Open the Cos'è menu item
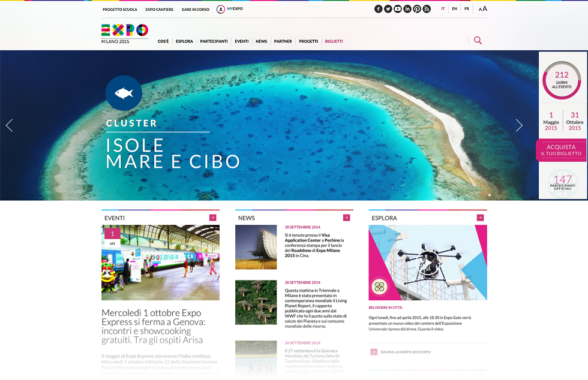588x380 pixels. click(x=163, y=41)
